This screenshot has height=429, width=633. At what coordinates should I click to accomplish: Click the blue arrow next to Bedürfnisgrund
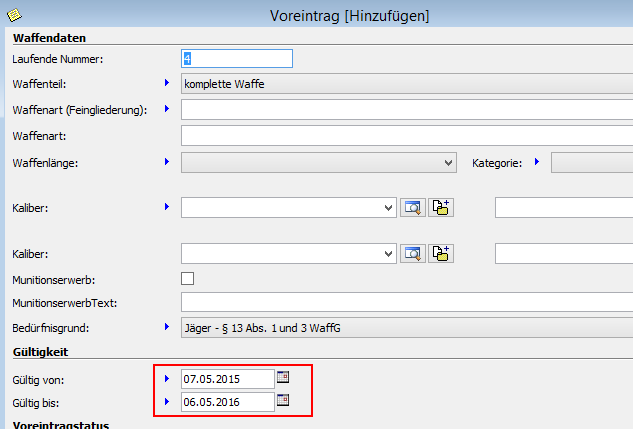166,326
